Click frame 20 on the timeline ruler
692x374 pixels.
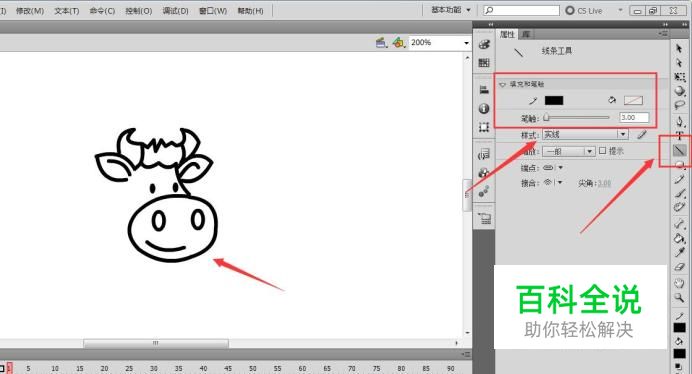tap(104, 368)
